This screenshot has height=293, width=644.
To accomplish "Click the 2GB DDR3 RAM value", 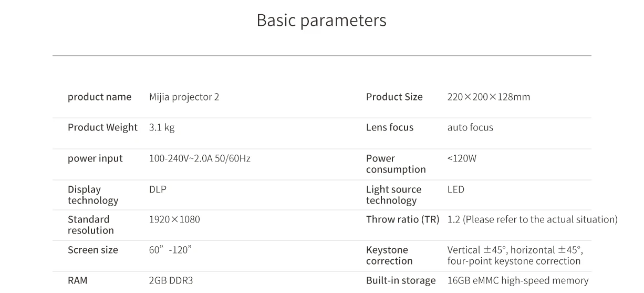I will pyautogui.click(x=171, y=281).
